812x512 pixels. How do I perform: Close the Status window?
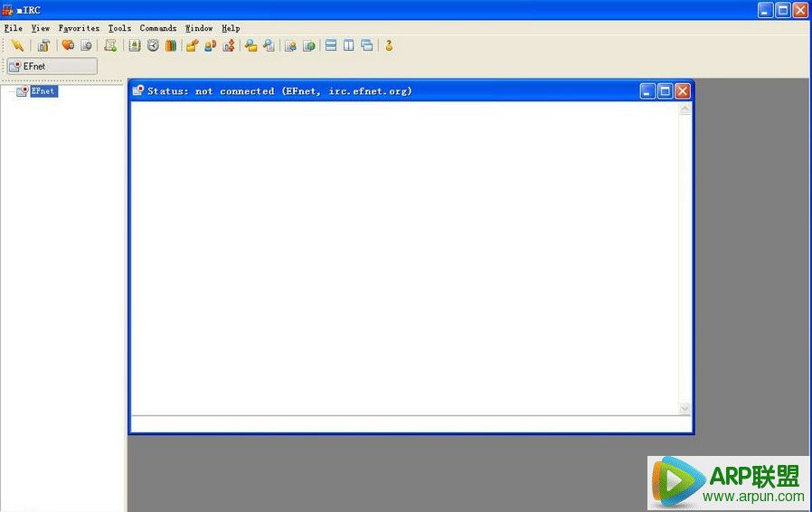click(683, 91)
